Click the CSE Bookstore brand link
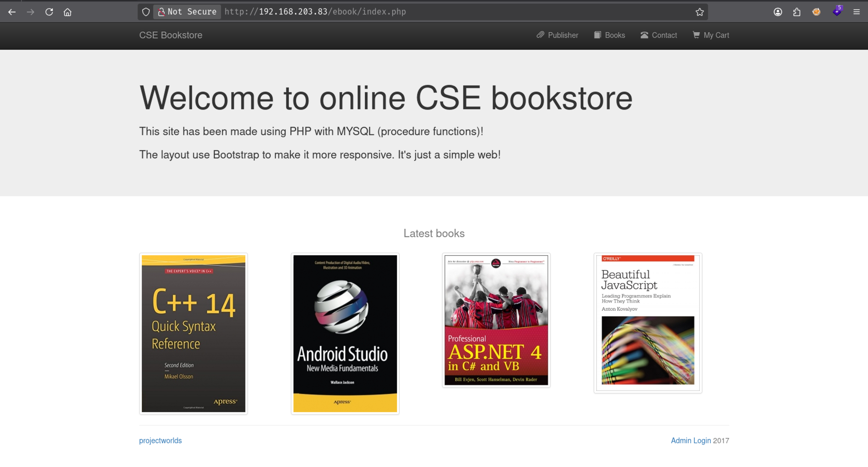The image size is (868, 467). 171,35
